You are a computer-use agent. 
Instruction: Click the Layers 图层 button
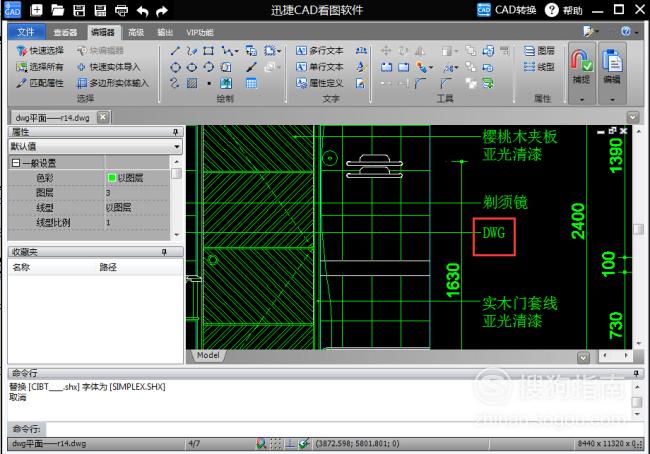(x=539, y=51)
